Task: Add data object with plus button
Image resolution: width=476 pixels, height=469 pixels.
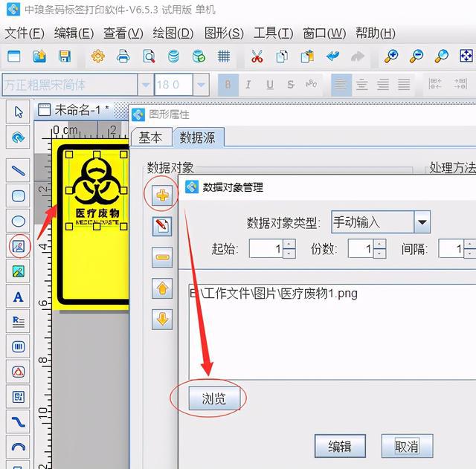Action: click(162, 195)
